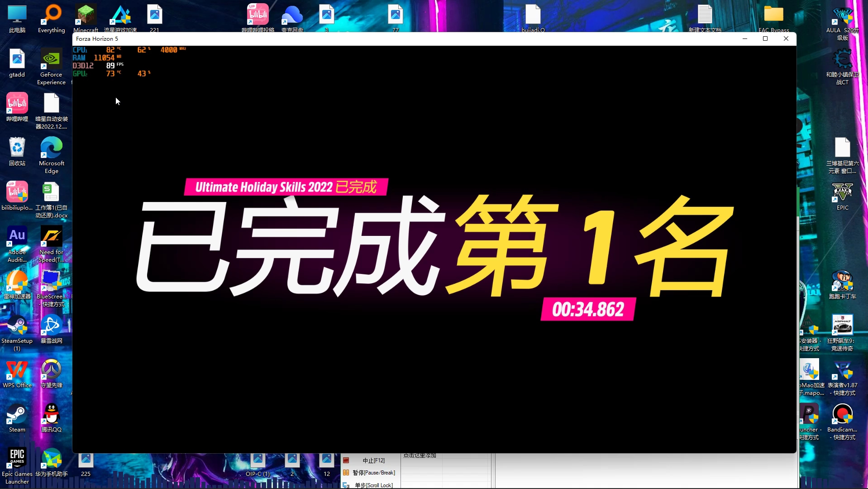Select image file named 225
This screenshot has height=489, width=868.
click(86, 465)
